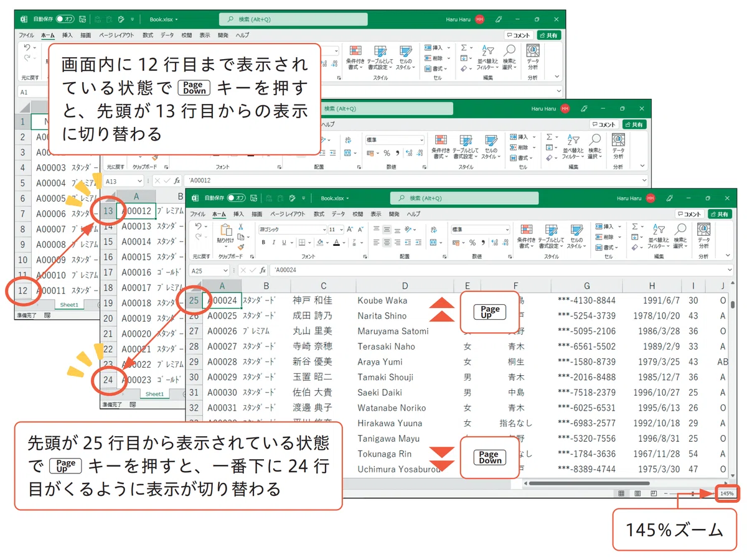The image size is (747, 560).
Task: Click search box in front window
Action: pos(464,198)
